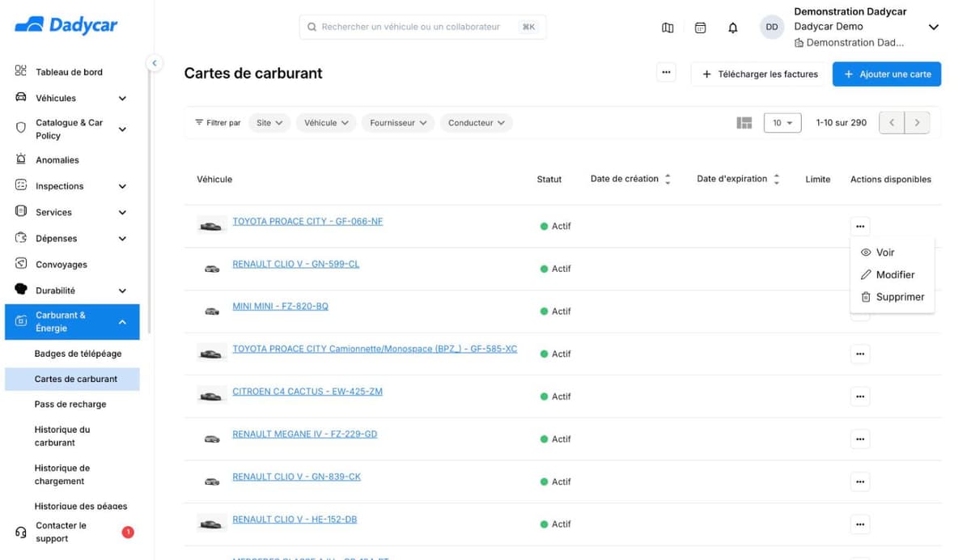This screenshot has width=971, height=560.
Task: Click Télécharger les factures button
Action: [760, 74]
